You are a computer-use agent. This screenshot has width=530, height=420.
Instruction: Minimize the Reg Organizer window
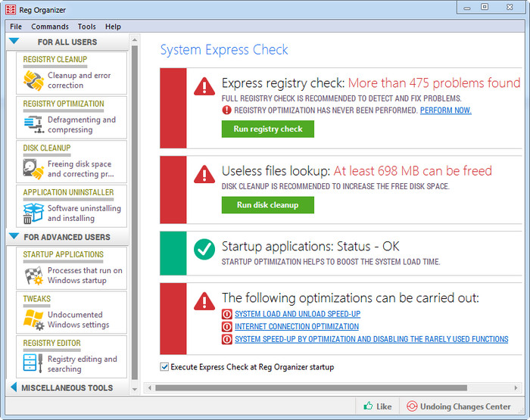467,8
